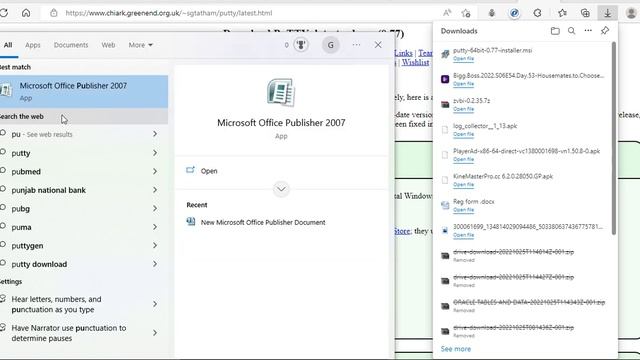Screen dimensions: 640x360
Task: Open file link for KineMasterPro.cc apk
Action: 463,185
